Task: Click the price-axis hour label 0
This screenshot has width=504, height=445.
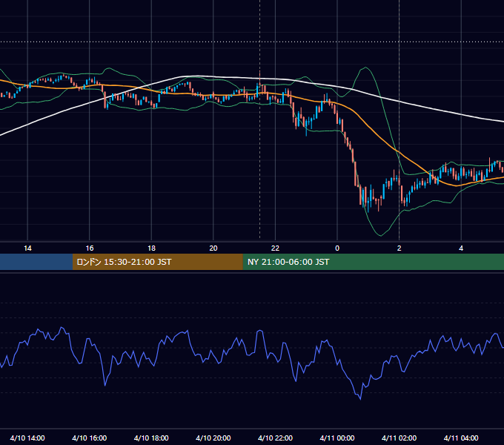Action: tap(337, 248)
